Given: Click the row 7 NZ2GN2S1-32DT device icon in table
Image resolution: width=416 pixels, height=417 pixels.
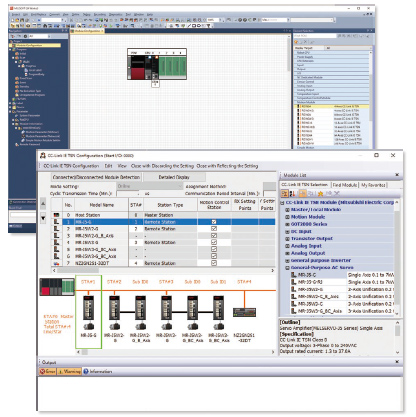Looking at the screenshot, I should 56,263.
